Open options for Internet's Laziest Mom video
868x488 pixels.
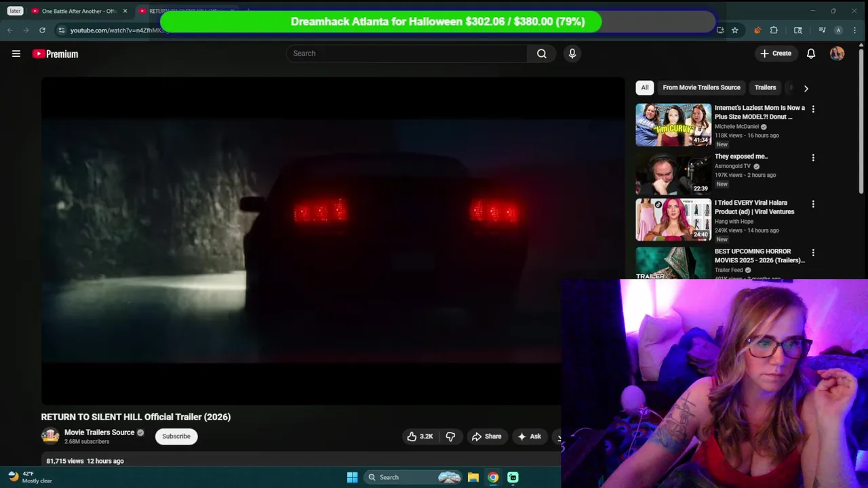tap(813, 108)
